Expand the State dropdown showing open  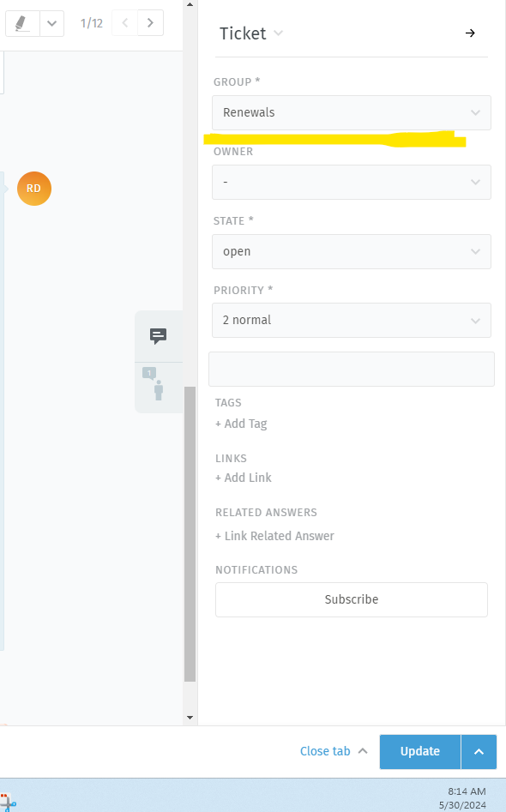pos(351,252)
